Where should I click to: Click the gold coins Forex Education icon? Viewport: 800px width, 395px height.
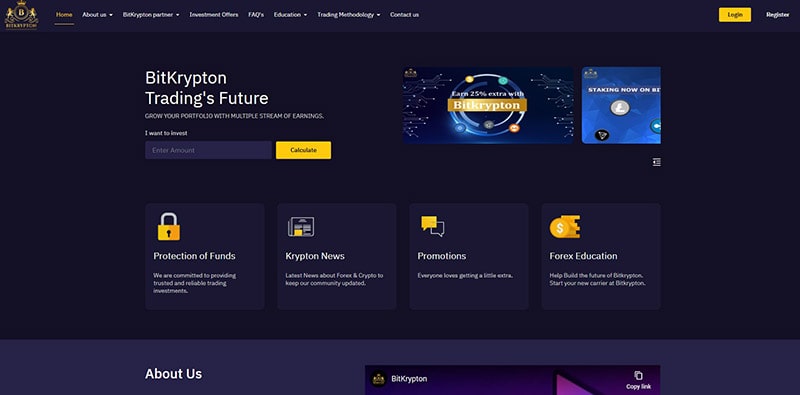click(565, 227)
